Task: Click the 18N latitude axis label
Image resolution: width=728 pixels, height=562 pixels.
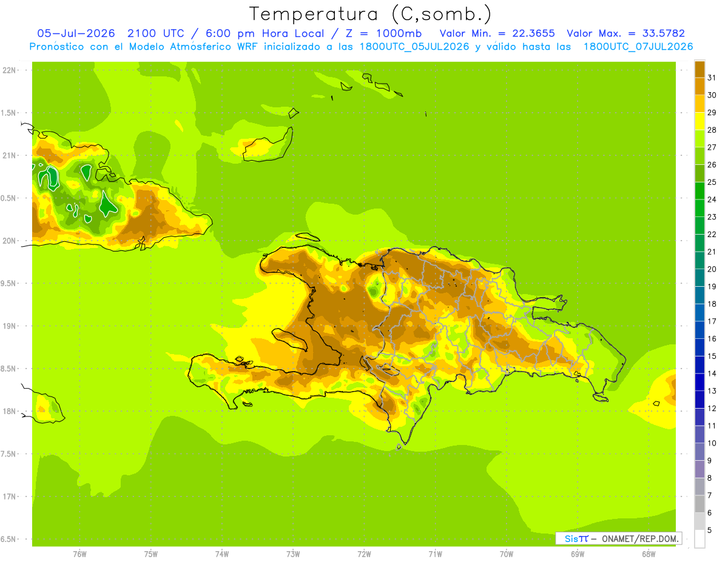Action: pos(9,411)
